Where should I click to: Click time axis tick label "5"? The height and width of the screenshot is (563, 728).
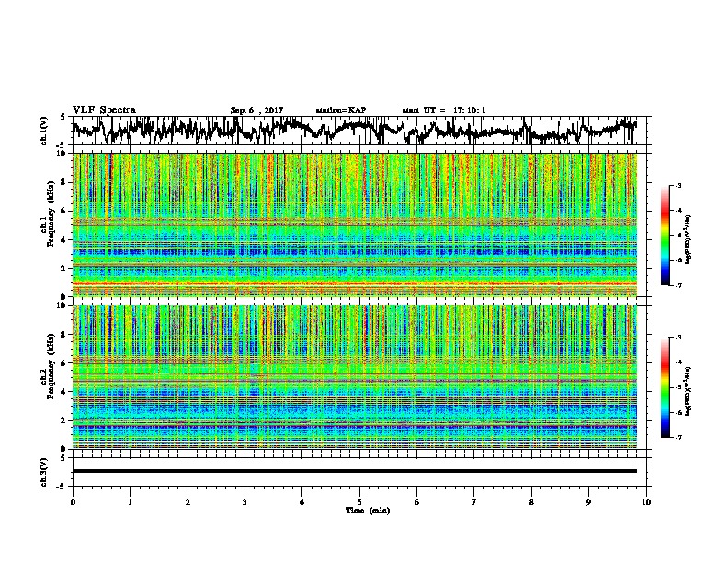coord(359,502)
